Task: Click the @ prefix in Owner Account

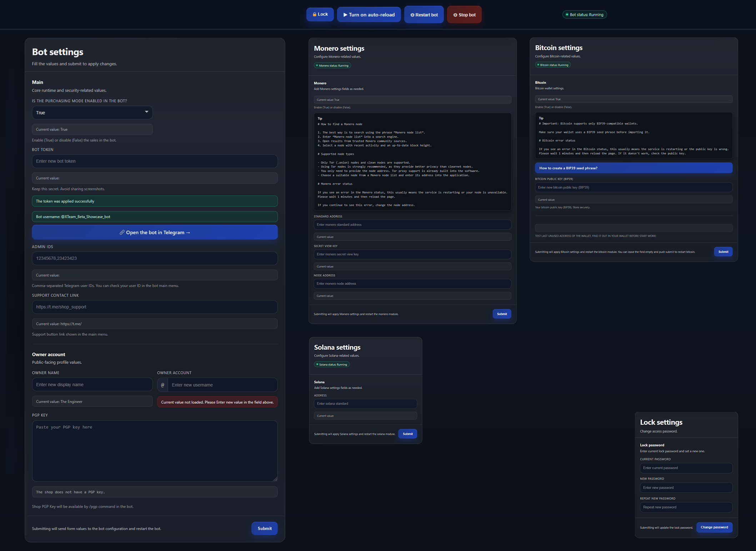Action: pos(162,385)
